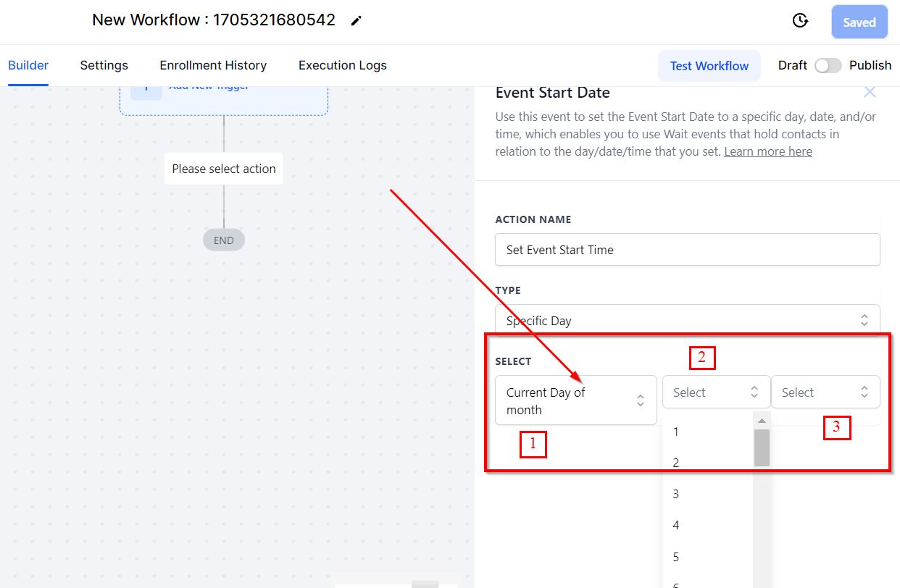Click the workflow title text
The image size is (900, 588).
click(x=214, y=20)
